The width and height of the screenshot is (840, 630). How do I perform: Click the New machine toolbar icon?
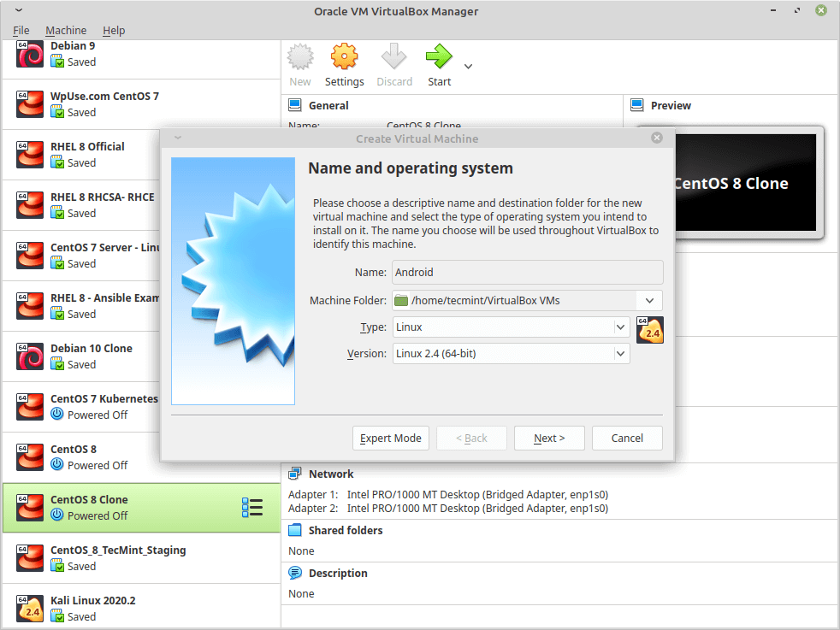coord(300,56)
